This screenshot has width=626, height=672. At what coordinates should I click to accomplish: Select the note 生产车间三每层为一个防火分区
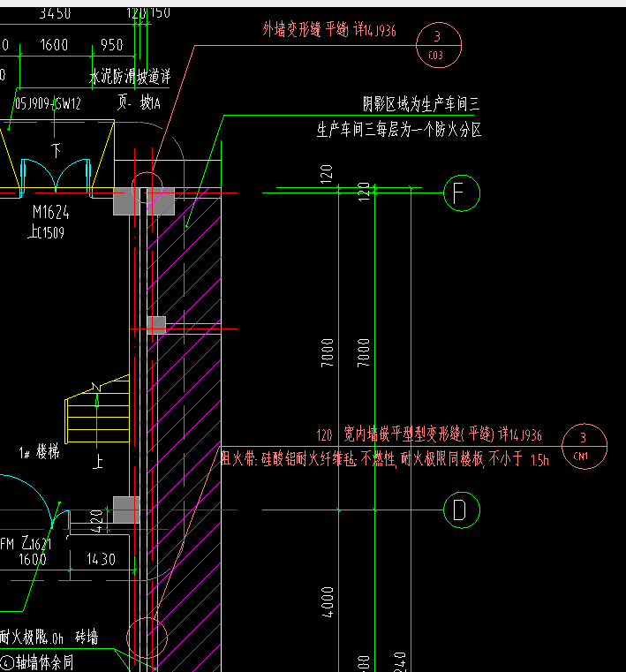point(399,130)
